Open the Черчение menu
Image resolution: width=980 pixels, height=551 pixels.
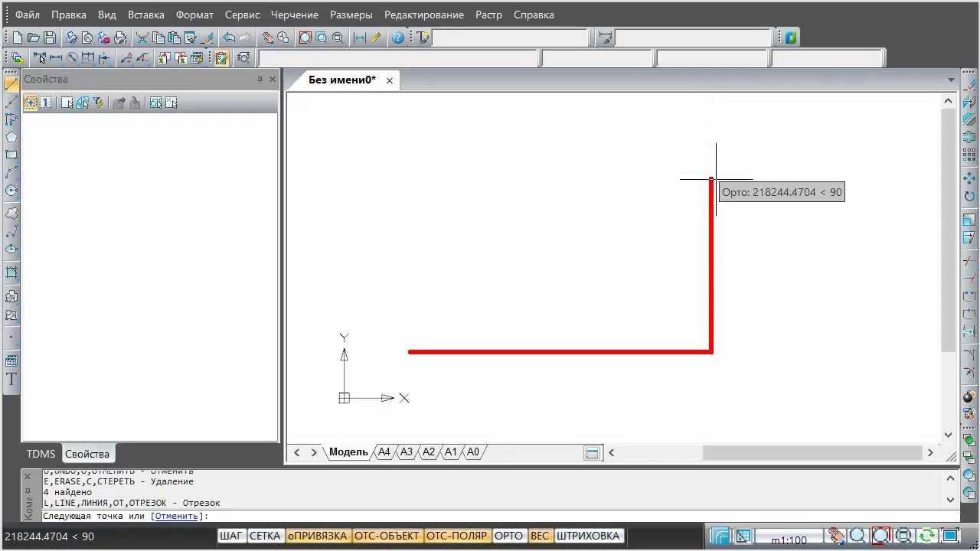(295, 15)
